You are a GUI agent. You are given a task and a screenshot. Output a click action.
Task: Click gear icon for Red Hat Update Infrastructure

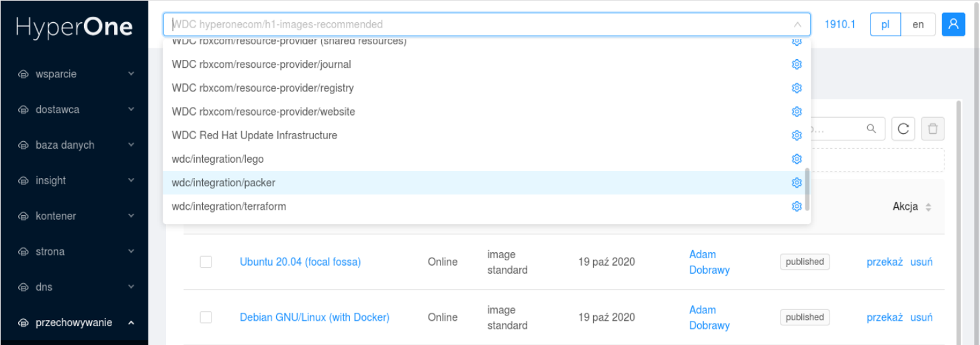point(797,135)
